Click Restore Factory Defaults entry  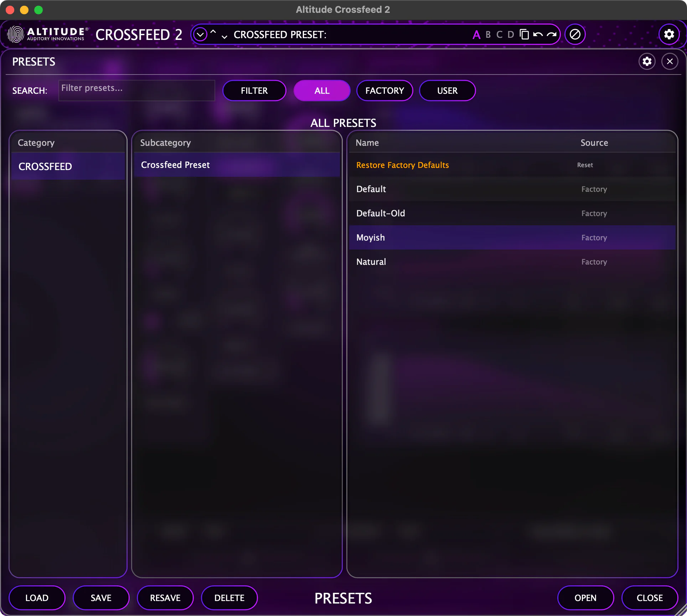pyautogui.click(x=512, y=165)
